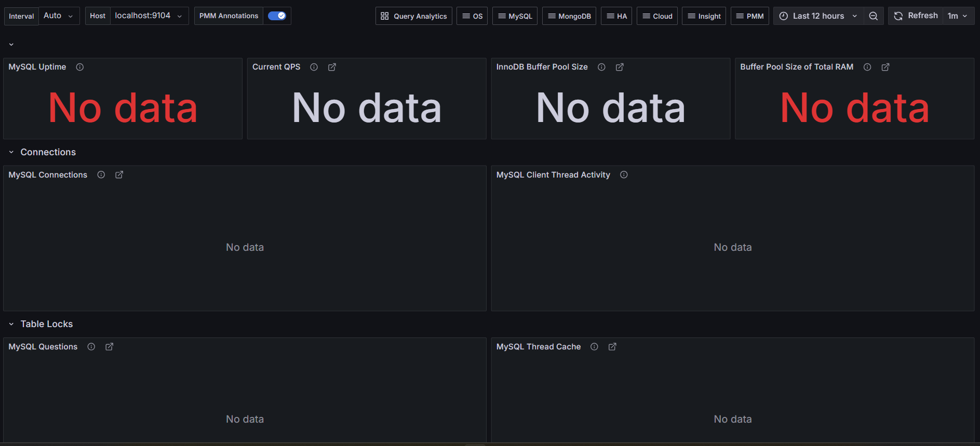This screenshot has width=980, height=446.
Task: Open the MySQL dashboards menu
Action: pyautogui.click(x=515, y=16)
